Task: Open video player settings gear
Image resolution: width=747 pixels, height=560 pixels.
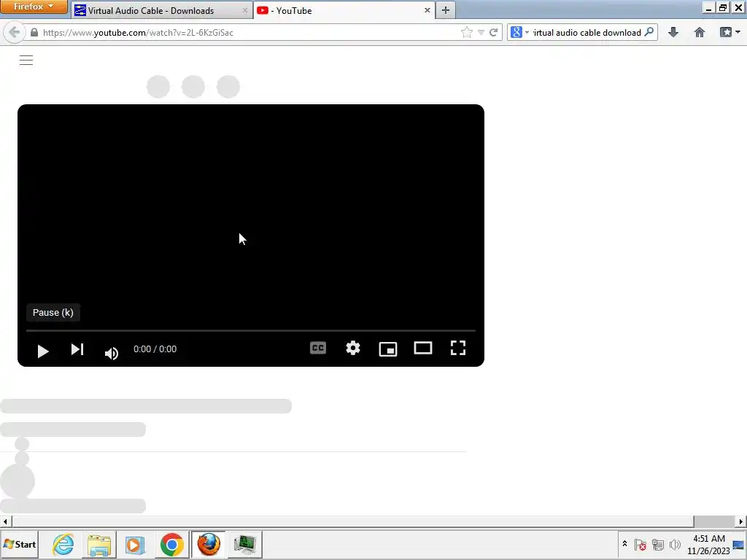Action: coord(353,348)
